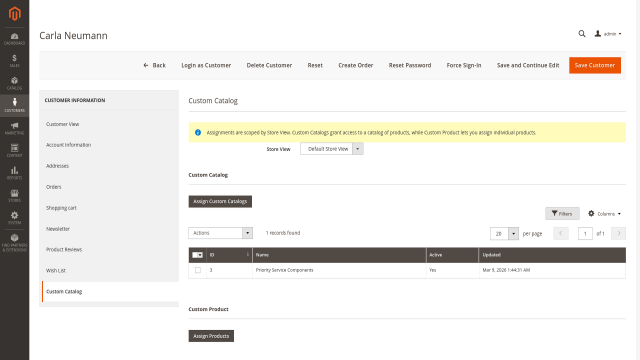Image resolution: width=640 pixels, height=360 pixels.
Task: Open the Custom Catalog tab
Action: click(x=109, y=291)
